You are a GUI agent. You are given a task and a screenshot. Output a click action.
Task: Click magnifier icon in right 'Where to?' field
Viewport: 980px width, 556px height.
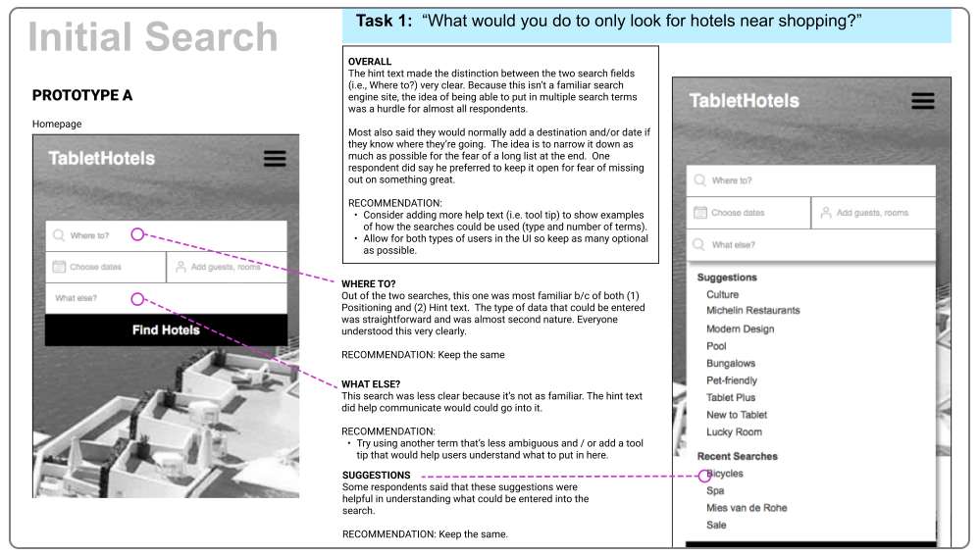click(700, 180)
